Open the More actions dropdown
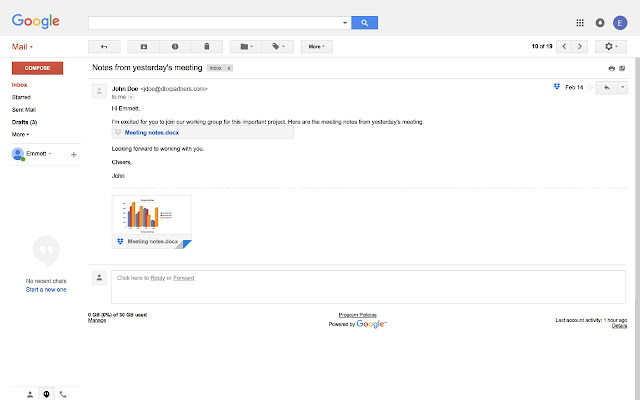This screenshot has width=640, height=400. (317, 47)
